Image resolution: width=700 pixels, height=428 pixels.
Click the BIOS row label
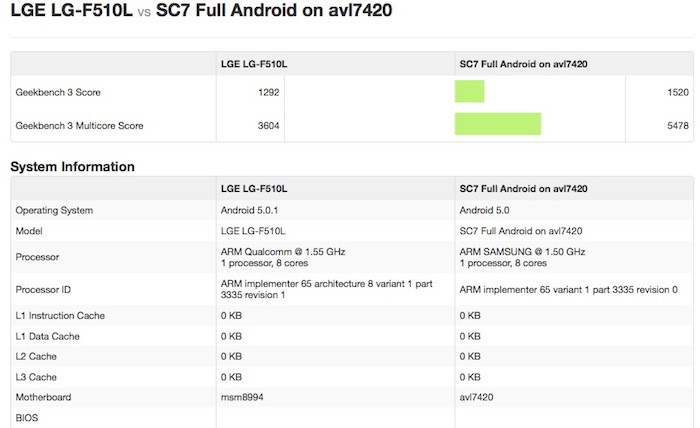[26, 417]
